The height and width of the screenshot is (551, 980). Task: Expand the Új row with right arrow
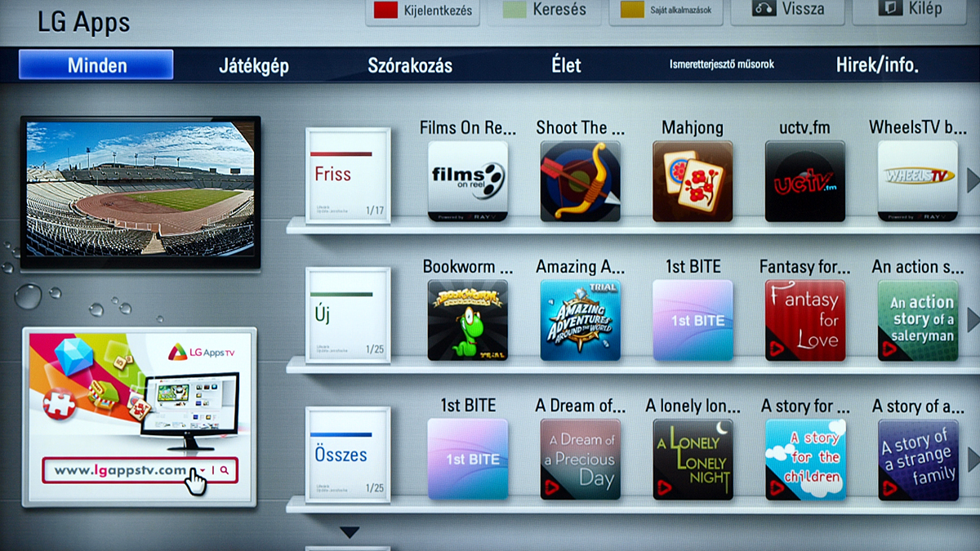[973, 319]
